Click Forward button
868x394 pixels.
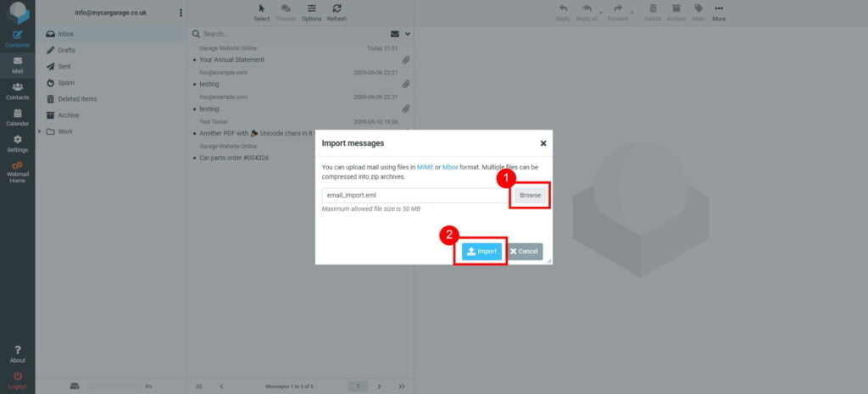point(618,13)
